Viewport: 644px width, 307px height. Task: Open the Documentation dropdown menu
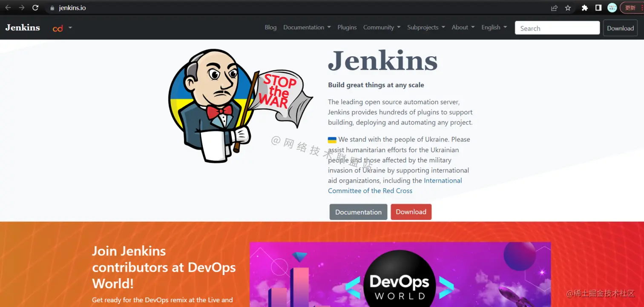tap(304, 27)
